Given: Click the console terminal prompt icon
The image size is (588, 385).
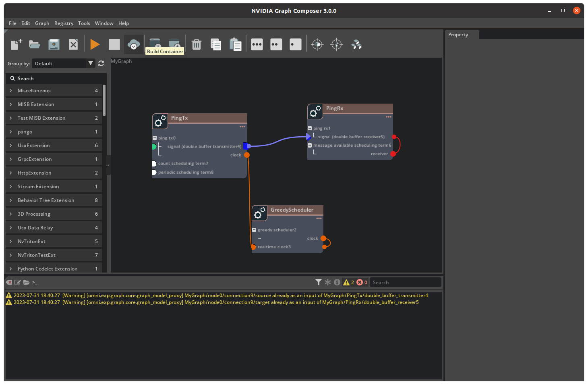Looking at the screenshot, I should (35, 282).
